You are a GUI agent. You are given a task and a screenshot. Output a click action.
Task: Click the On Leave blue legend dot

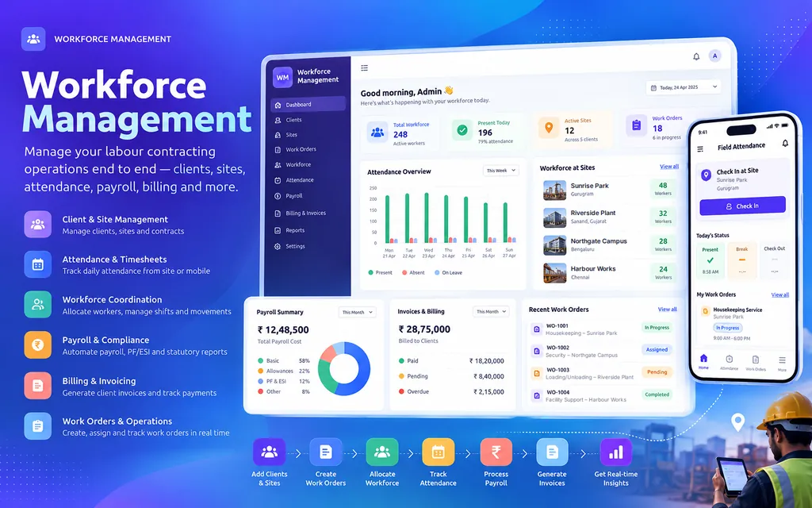point(437,272)
